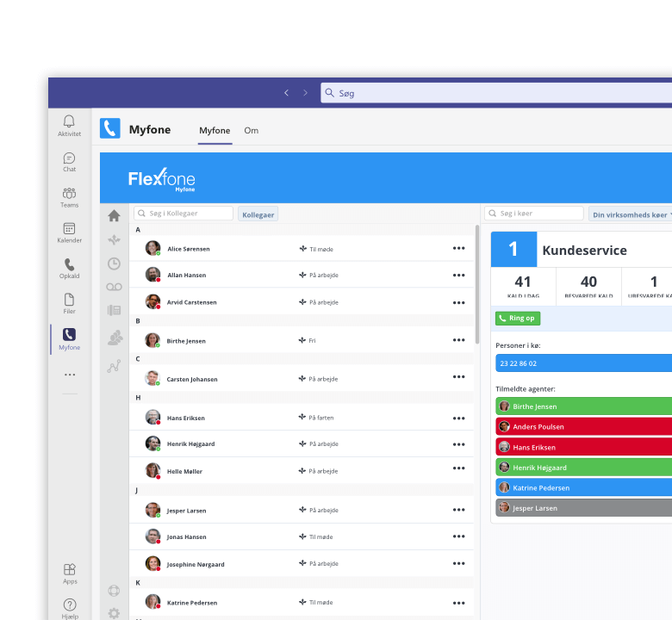Go back with Teams navigation arrow
The height and width of the screenshot is (620, 672).
point(286,93)
